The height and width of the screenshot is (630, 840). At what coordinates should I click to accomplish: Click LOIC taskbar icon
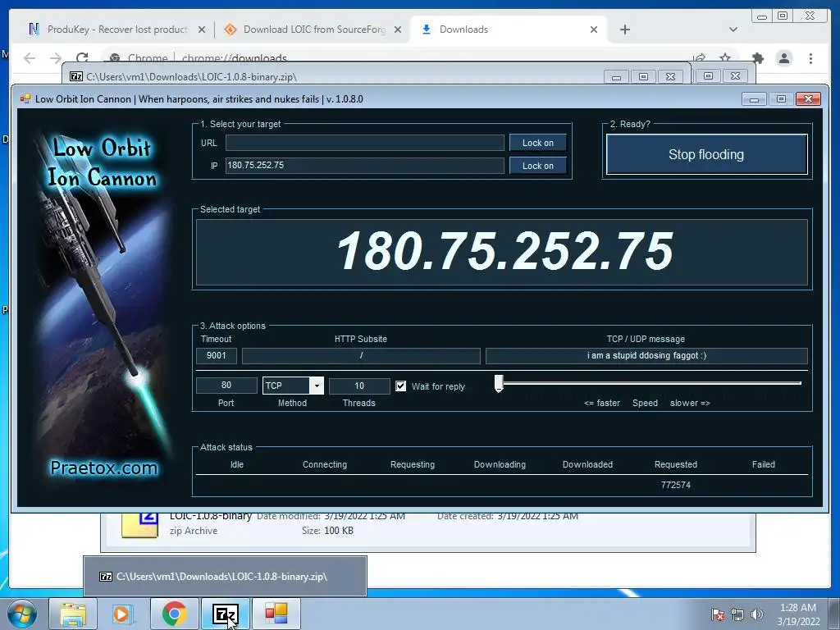276,614
